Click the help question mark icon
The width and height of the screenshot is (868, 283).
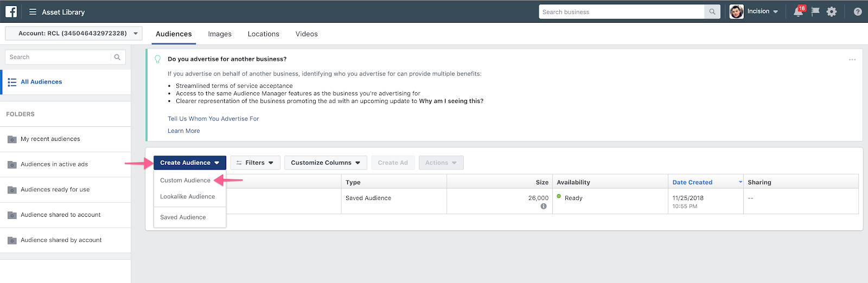pyautogui.click(x=858, y=12)
